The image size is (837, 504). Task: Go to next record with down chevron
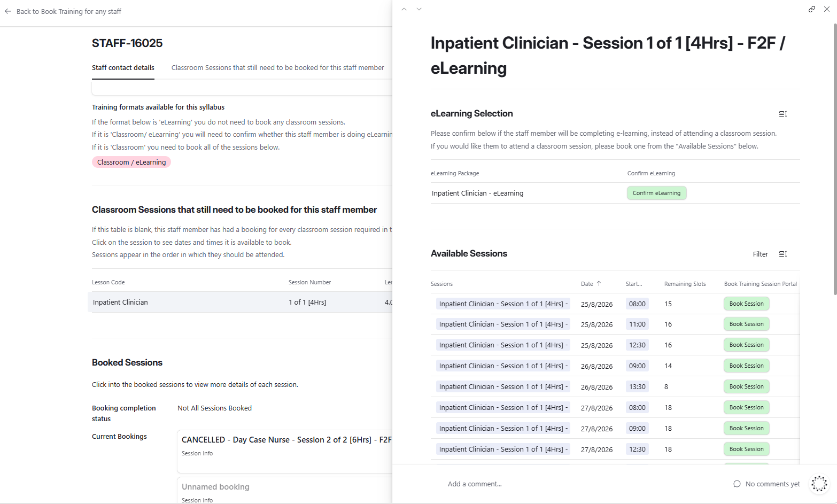[419, 9]
